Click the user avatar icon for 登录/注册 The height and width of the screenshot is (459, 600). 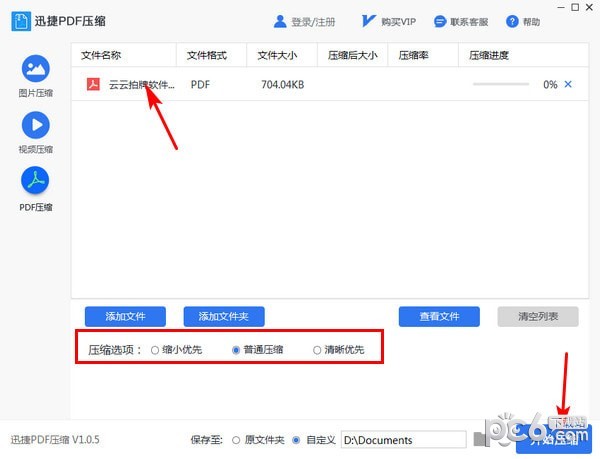(280, 21)
